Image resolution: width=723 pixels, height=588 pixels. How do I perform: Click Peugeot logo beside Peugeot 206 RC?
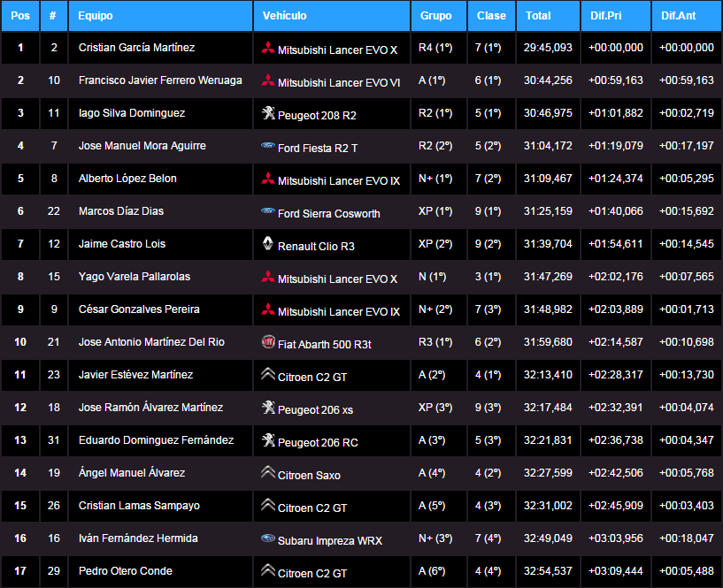pyautogui.click(x=268, y=439)
